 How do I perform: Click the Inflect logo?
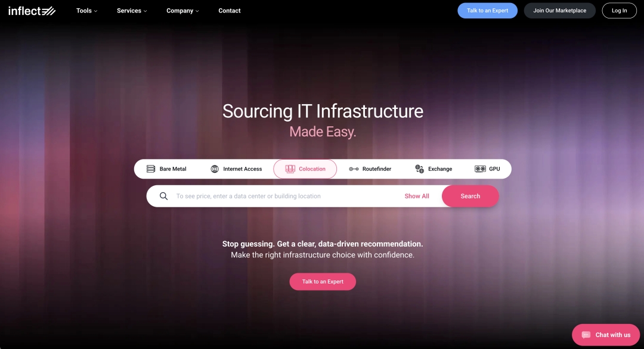point(32,11)
